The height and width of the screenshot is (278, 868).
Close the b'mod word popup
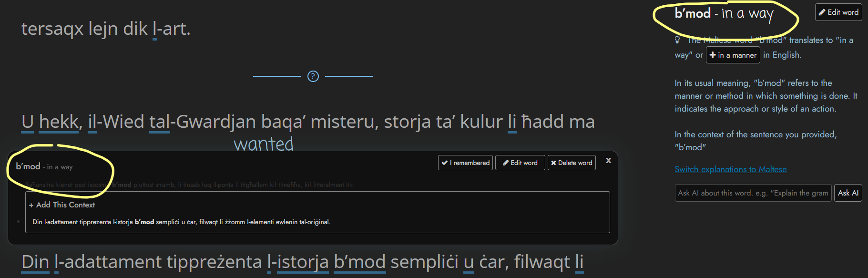(608, 161)
